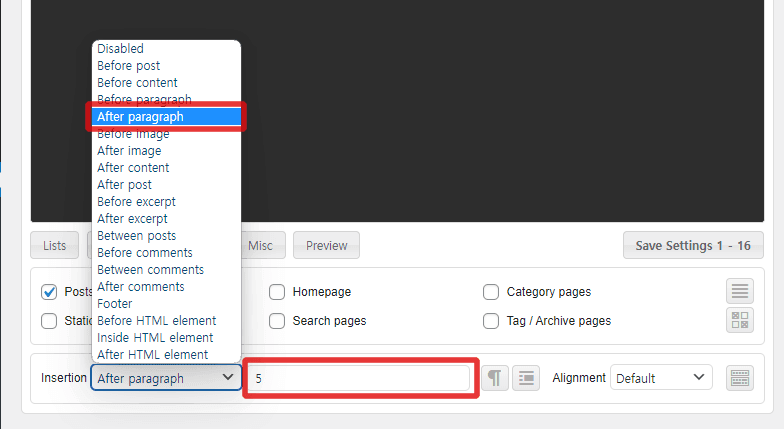Check the Search pages checkbox
Image resolution: width=784 pixels, height=429 pixels.
pyautogui.click(x=277, y=321)
